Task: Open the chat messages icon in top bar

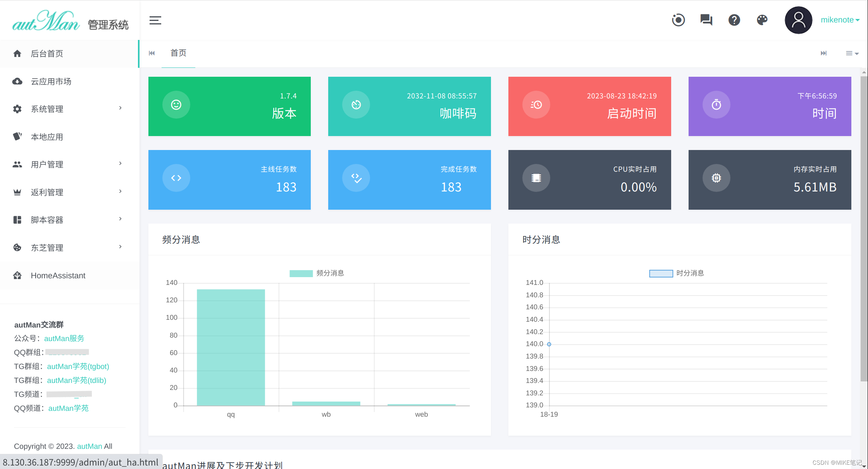Action: [706, 20]
